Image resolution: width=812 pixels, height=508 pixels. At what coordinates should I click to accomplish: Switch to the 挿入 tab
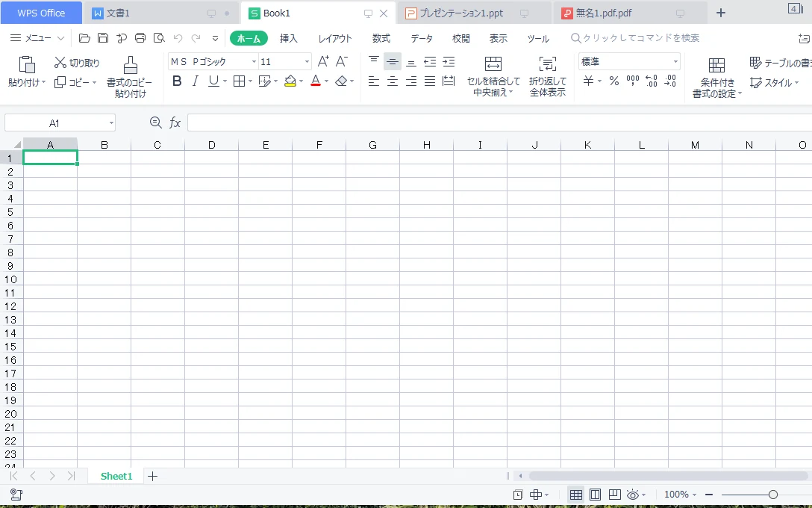pyautogui.click(x=288, y=38)
